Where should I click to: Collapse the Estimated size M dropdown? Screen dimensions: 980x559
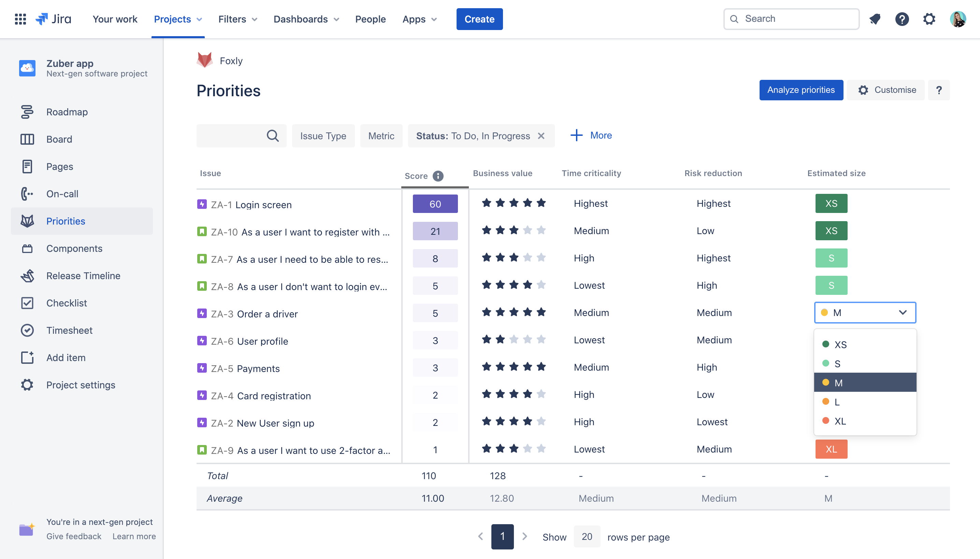pos(903,313)
